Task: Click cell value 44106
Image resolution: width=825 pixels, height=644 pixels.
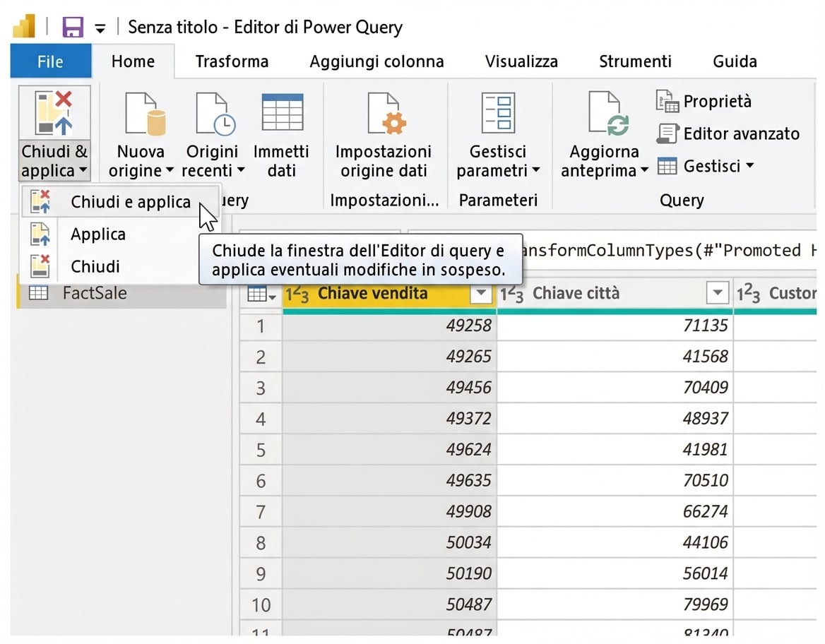Action: [705, 542]
